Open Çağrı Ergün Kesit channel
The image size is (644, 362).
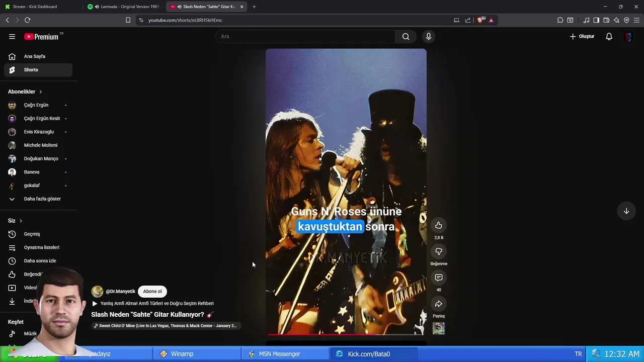(38, 118)
